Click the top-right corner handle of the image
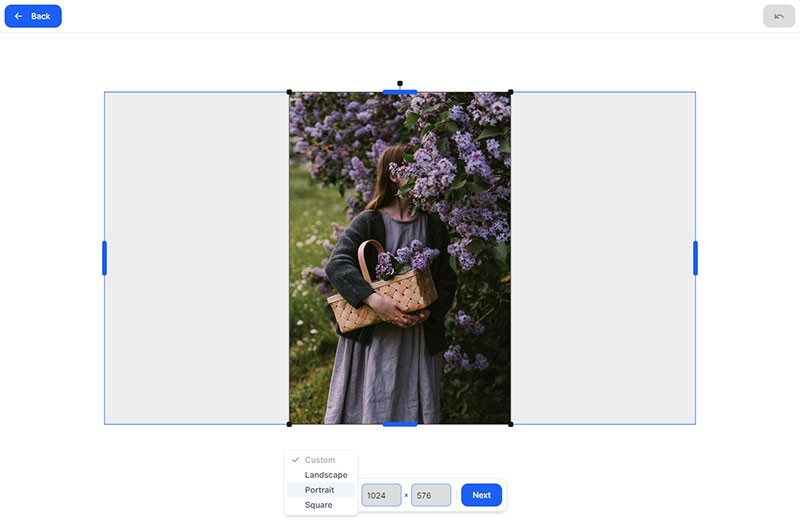Viewport: 800px width, 521px height. pyautogui.click(x=511, y=92)
